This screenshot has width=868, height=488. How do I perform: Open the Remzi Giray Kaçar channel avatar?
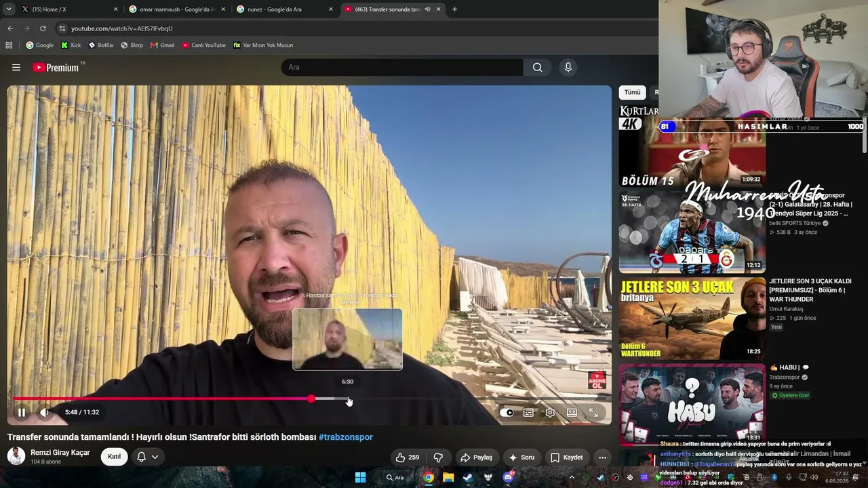coord(16,456)
